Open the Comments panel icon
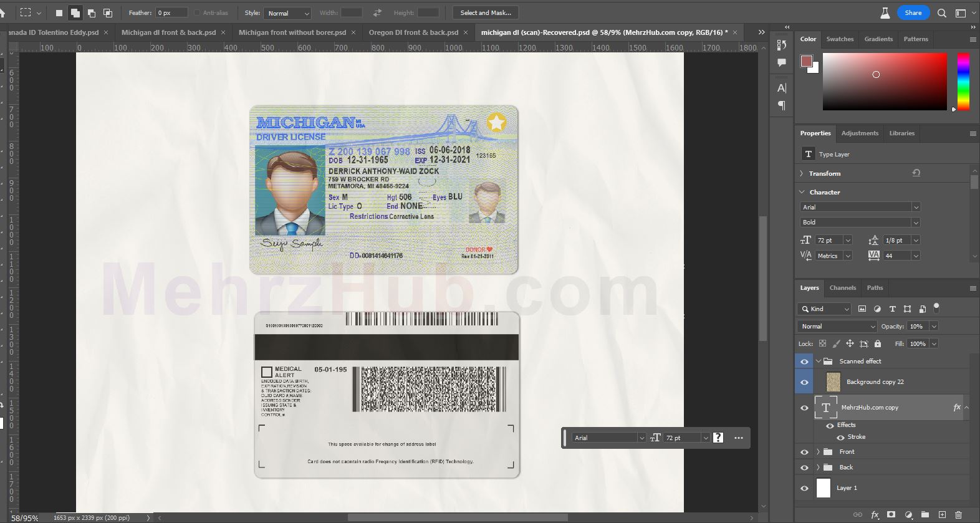 point(782,62)
